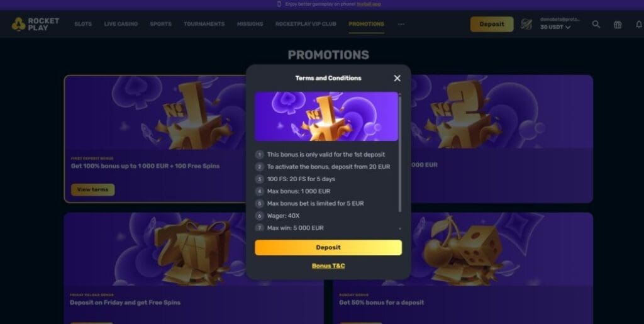
Task: Click the yellow Deposit button in dialog
Action: point(328,248)
